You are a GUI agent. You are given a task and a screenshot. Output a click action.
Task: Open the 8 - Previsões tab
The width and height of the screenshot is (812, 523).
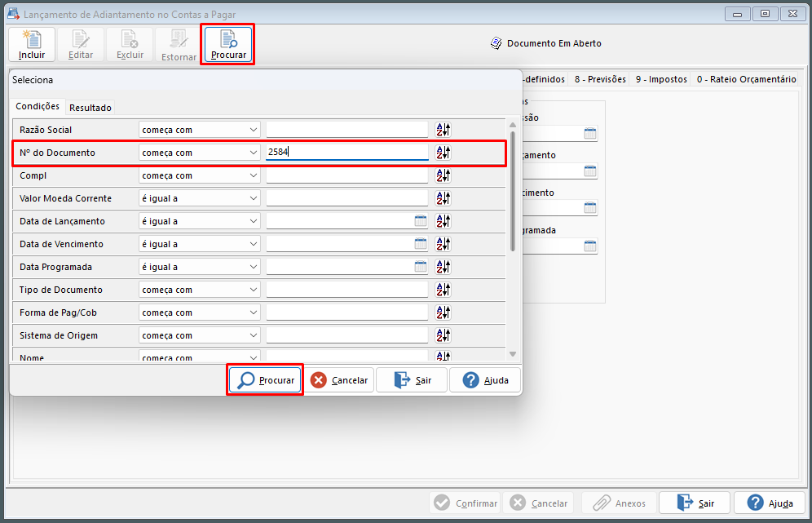click(x=600, y=79)
